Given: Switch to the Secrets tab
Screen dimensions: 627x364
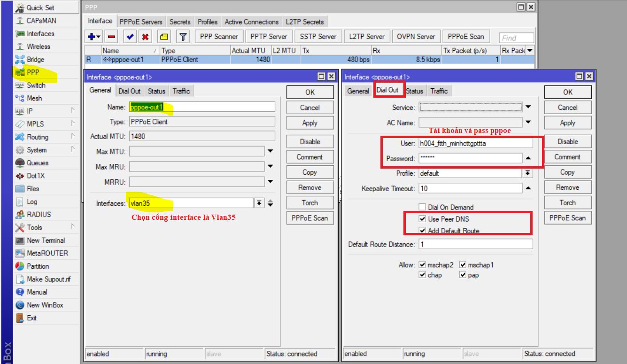Looking at the screenshot, I should pyautogui.click(x=180, y=22).
